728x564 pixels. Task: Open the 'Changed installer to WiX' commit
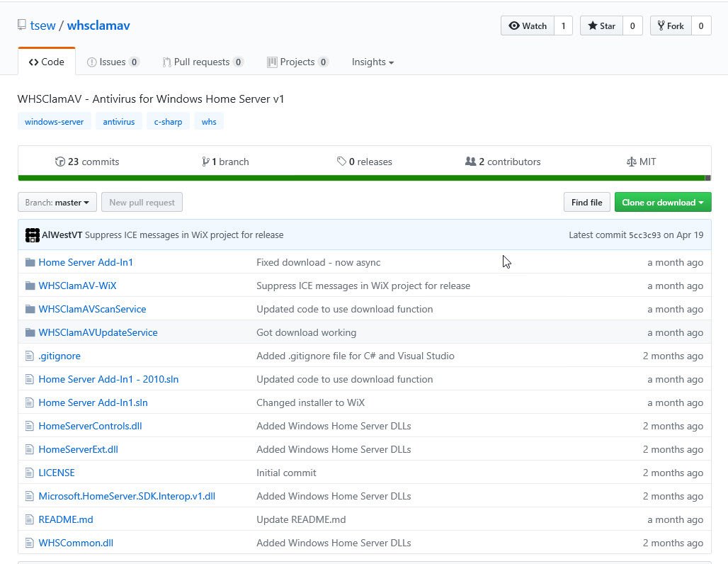pos(311,402)
